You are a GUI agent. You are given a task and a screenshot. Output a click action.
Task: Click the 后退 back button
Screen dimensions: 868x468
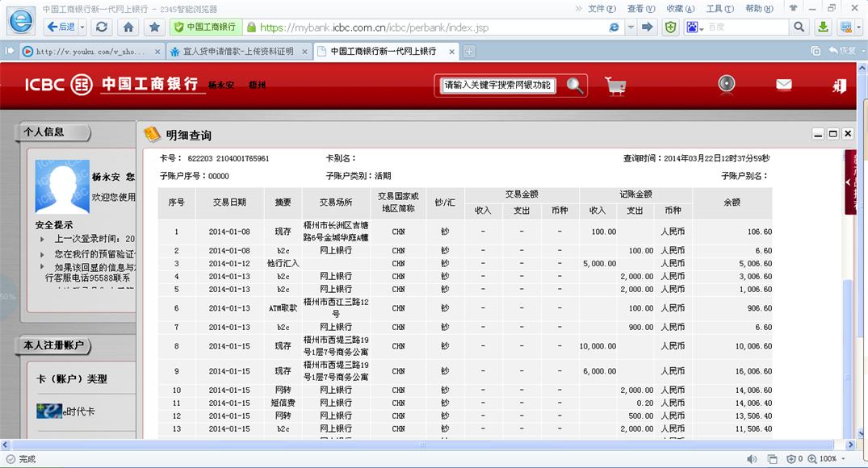58,27
